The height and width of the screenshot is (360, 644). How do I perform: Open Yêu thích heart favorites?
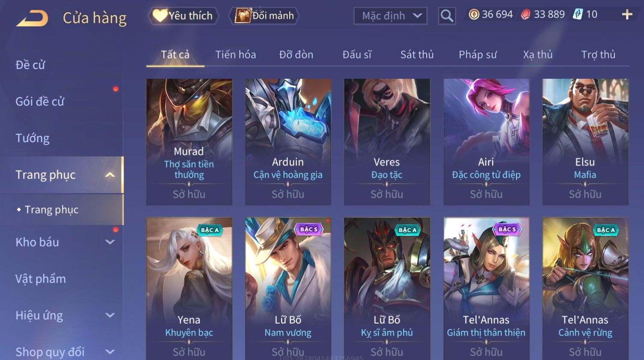184,16
